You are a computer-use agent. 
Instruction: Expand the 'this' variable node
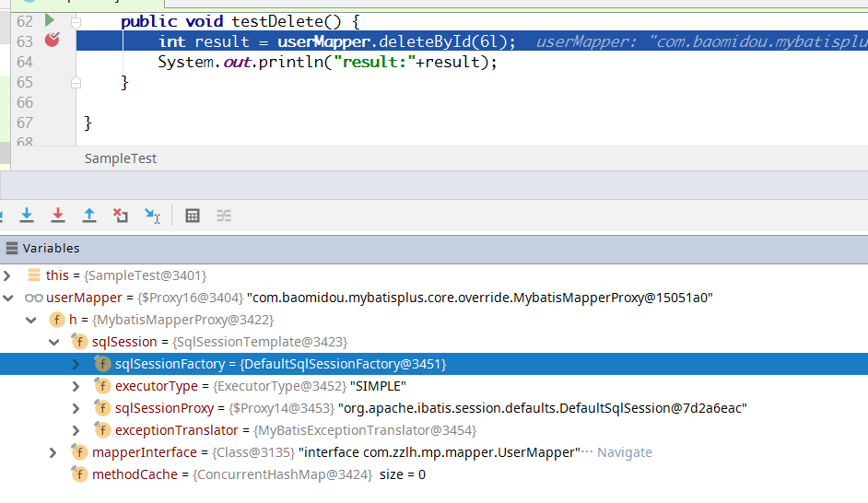click(x=6, y=275)
